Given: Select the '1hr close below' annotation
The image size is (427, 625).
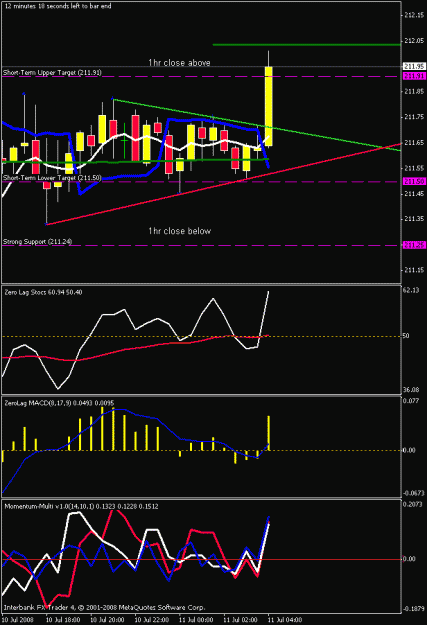Looking at the screenshot, I should [x=179, y=231].
